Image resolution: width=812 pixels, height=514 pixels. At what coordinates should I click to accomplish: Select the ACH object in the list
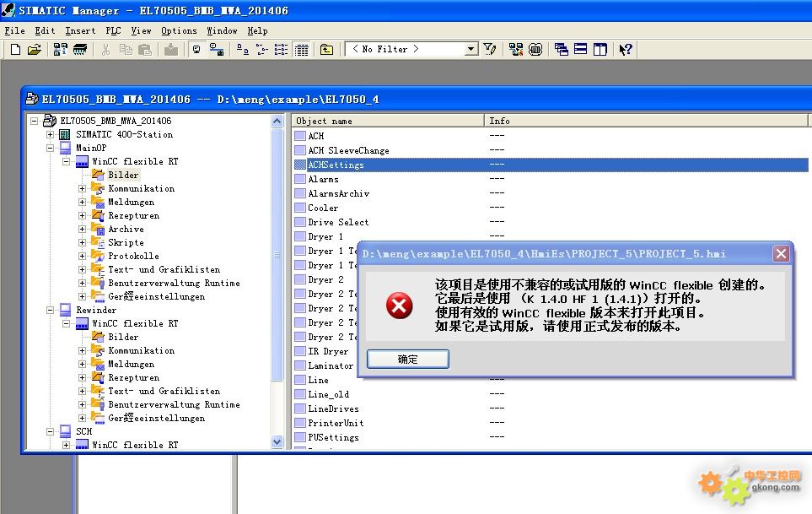point(316,136)
